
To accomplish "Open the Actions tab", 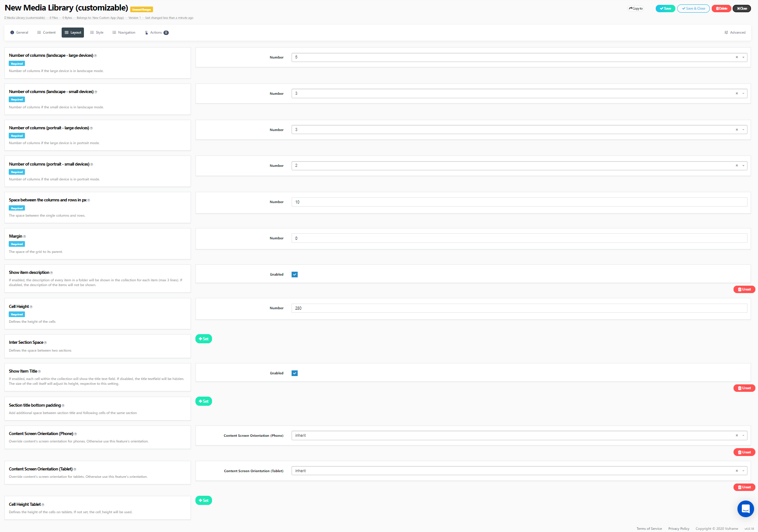I will click(x=156, y=33).
